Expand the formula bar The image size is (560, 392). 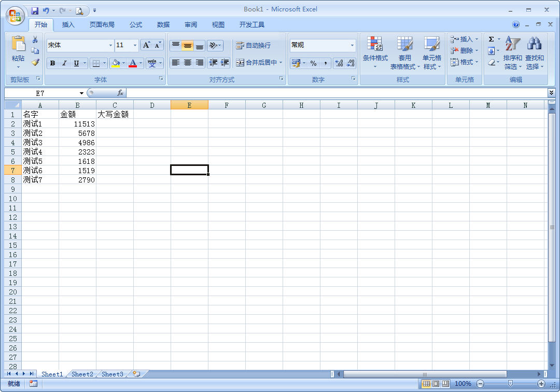551,93
